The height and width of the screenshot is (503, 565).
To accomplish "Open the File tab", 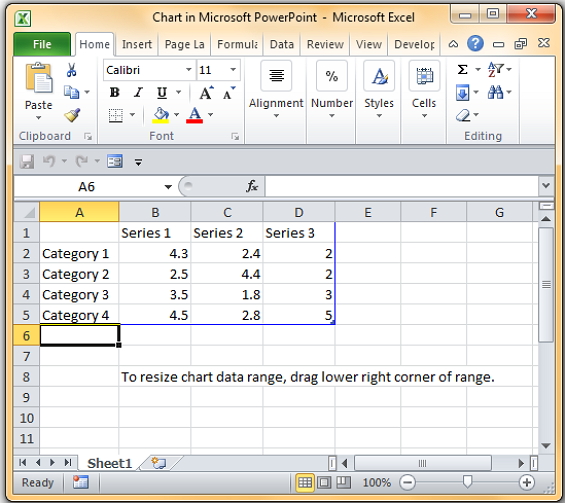I will click(42, 44).
